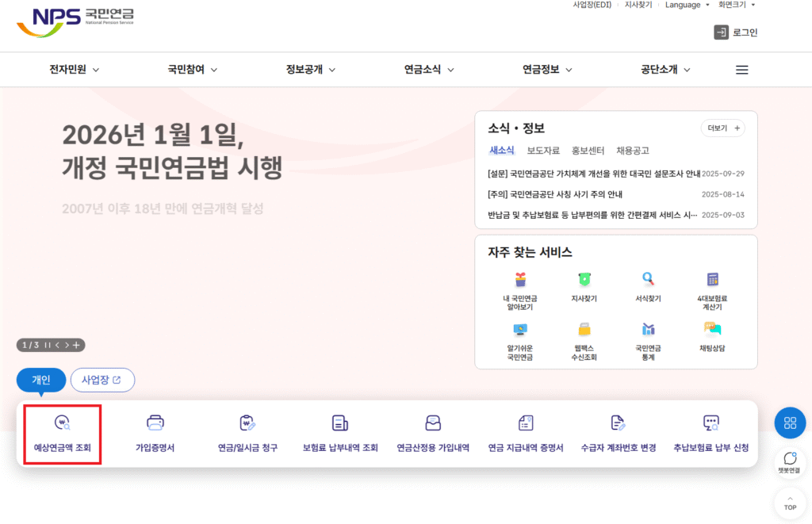Click the 가입증명서 printer icon
The height and width of the screenshot is (524, 812).
click(155, 423)
